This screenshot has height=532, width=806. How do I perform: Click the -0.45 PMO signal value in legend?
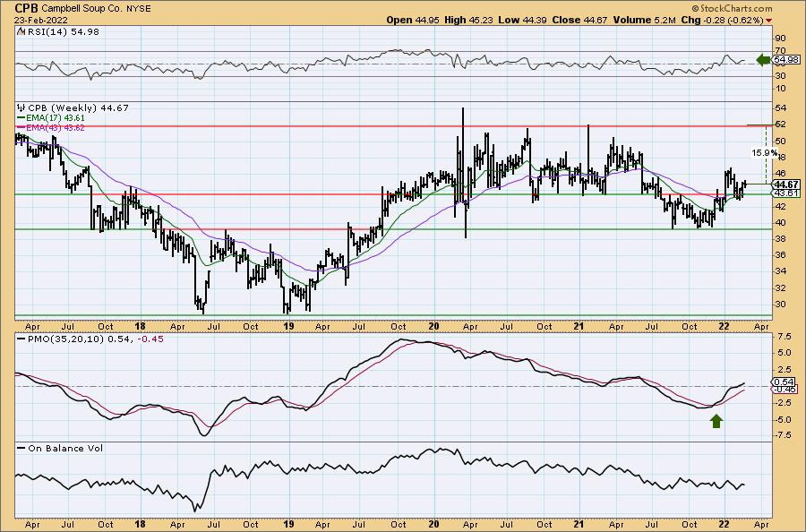tap(149, 339)
